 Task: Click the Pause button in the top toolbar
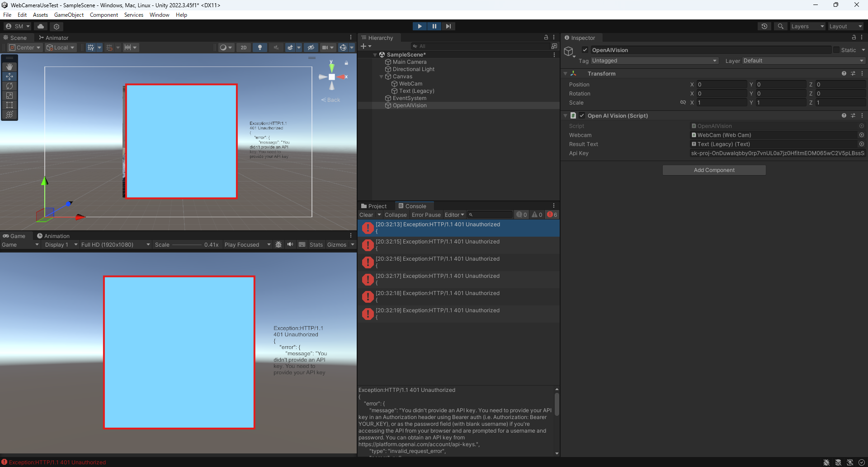pyautogui.click(x=434, y=26)
